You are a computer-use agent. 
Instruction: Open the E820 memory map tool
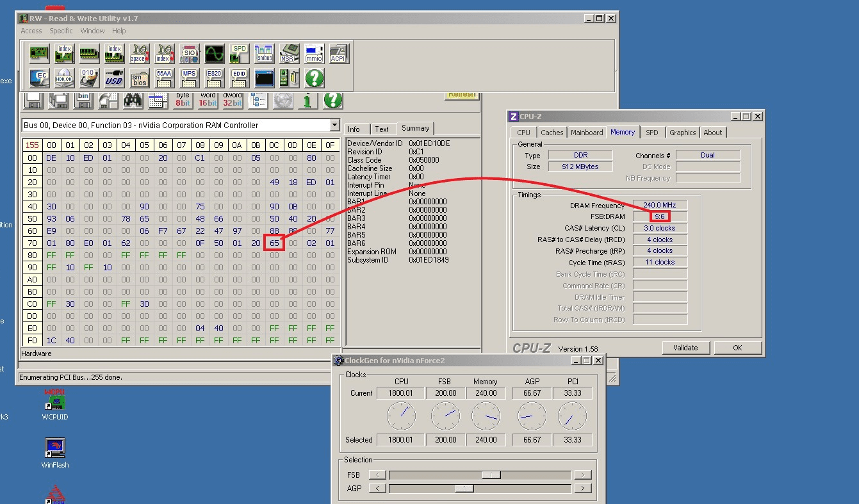[214, 78]
